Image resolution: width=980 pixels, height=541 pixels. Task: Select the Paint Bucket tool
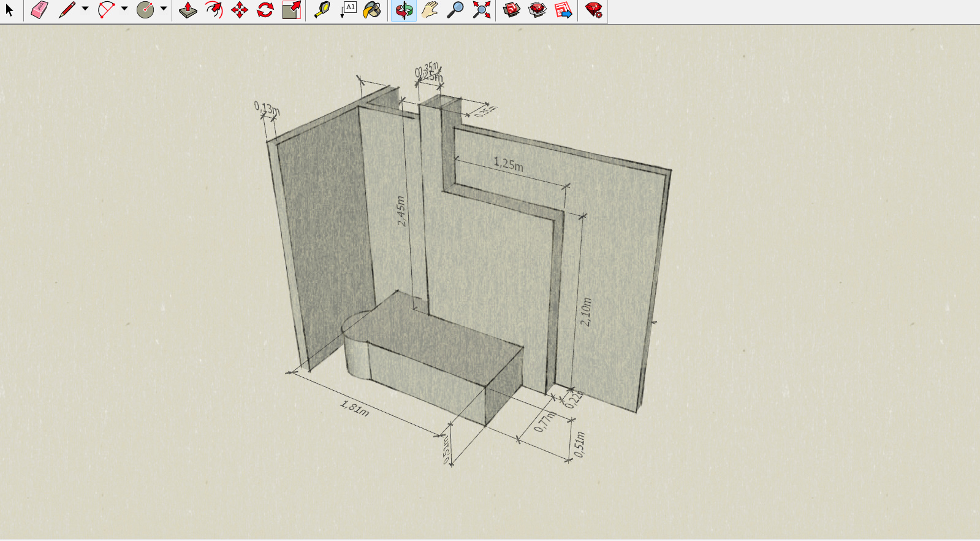tap(372, 10)
